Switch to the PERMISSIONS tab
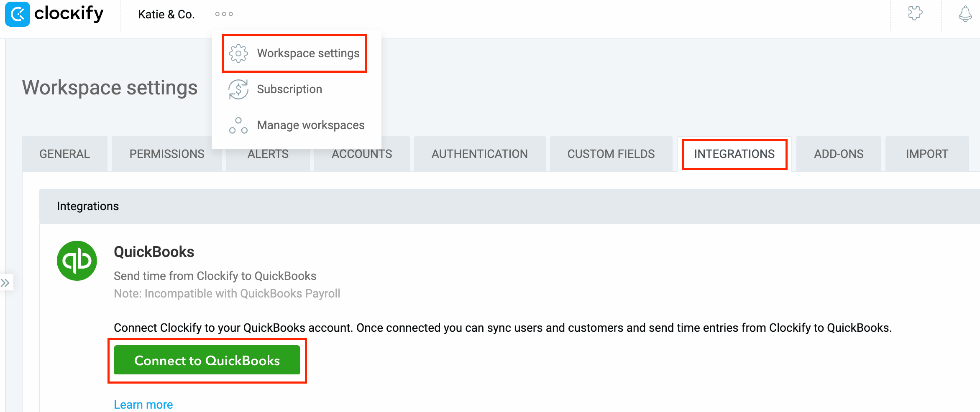Viewport: 980px width, 412px height. click(166, 154)
